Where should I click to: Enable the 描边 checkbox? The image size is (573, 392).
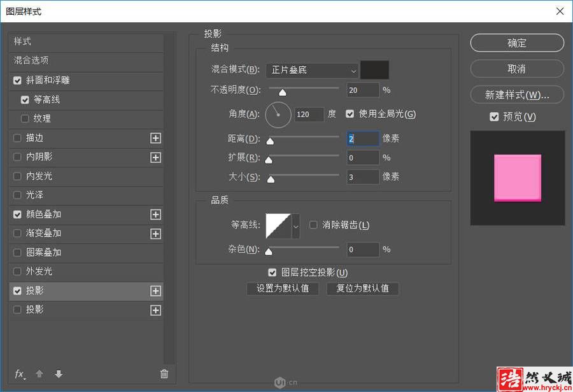[17, 138]
